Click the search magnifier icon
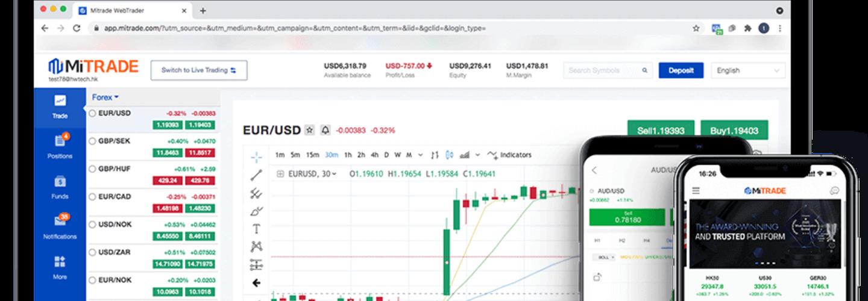868x301 pixels. [644, 70]
